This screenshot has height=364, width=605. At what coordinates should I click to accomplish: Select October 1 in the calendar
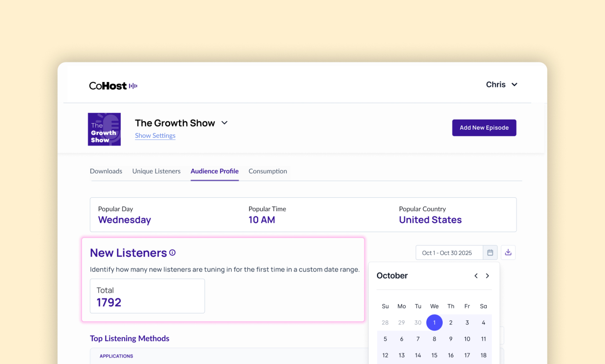point(434,323)
